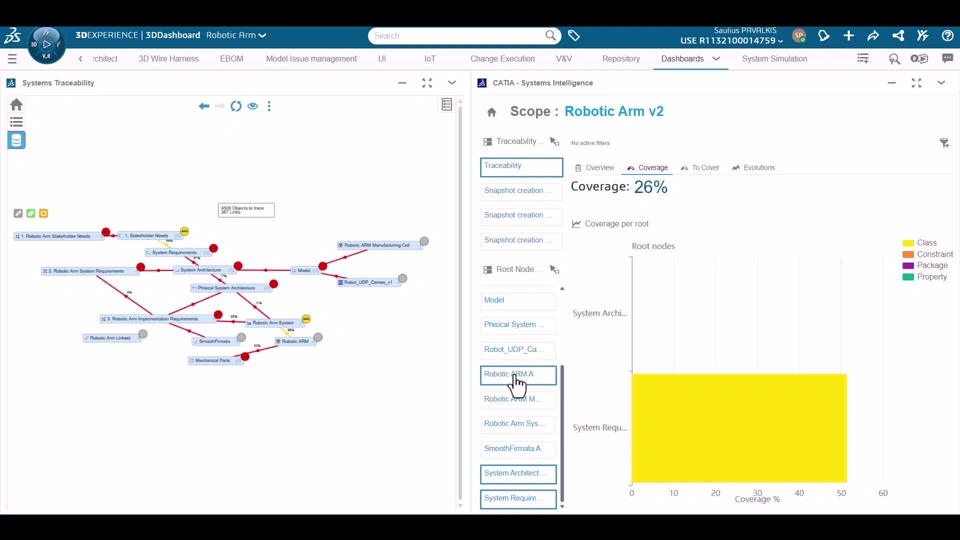Select the Evolutions tab
This screenshot has height=540, width=960.
tap(753, 168)
